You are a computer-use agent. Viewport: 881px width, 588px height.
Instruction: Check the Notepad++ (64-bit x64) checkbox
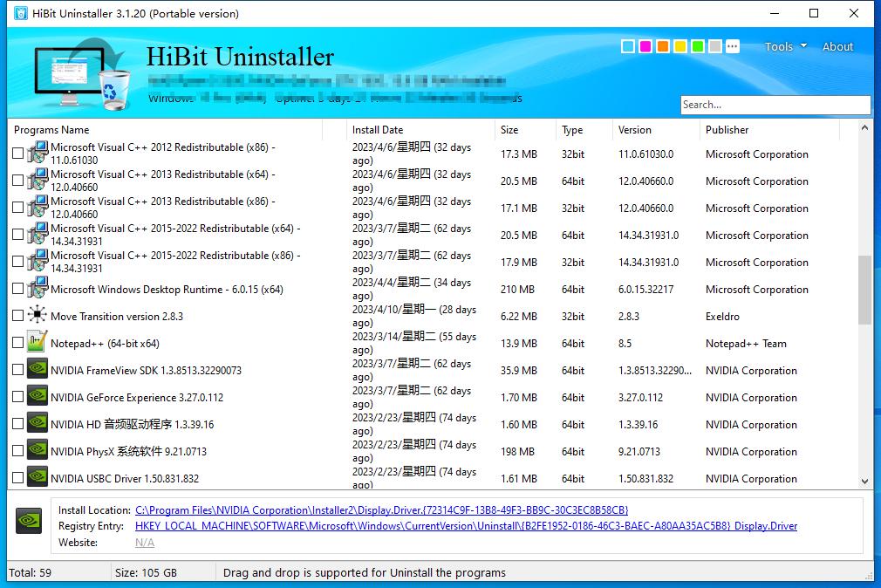point(18,344)
